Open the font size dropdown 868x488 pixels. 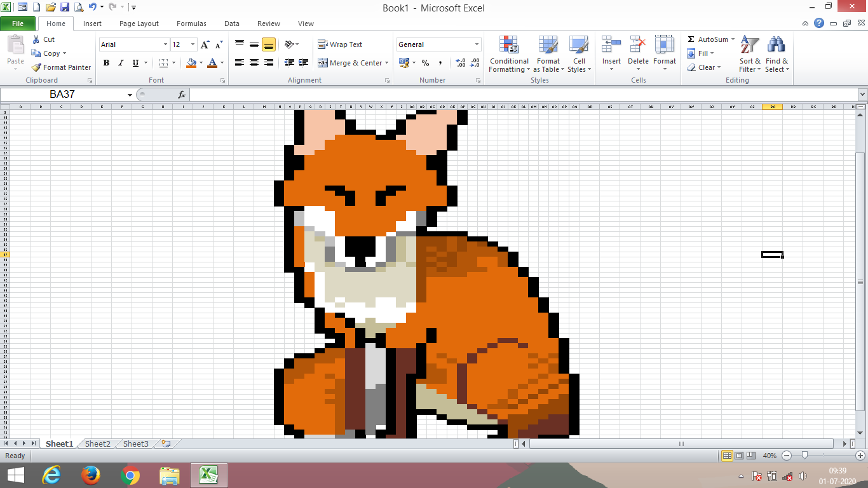[193, 44]
